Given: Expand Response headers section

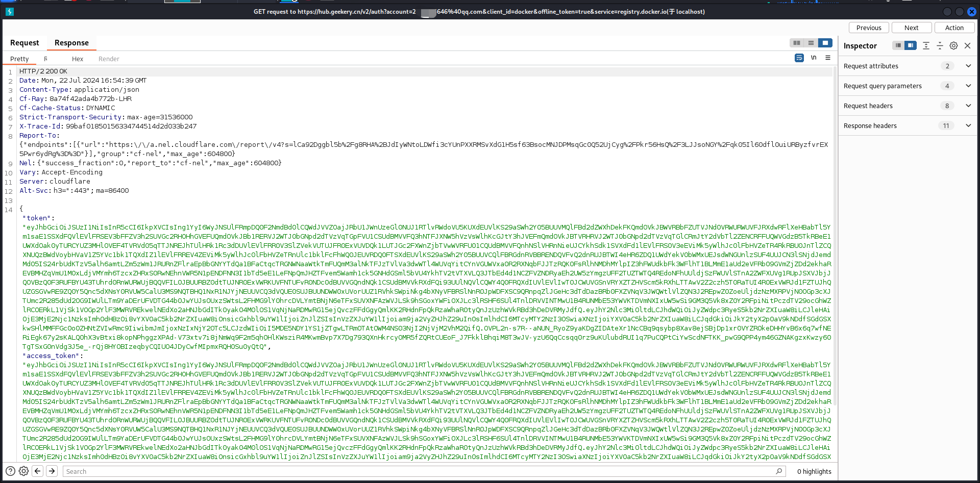Looking at the screenshot, I should (968, 125).
